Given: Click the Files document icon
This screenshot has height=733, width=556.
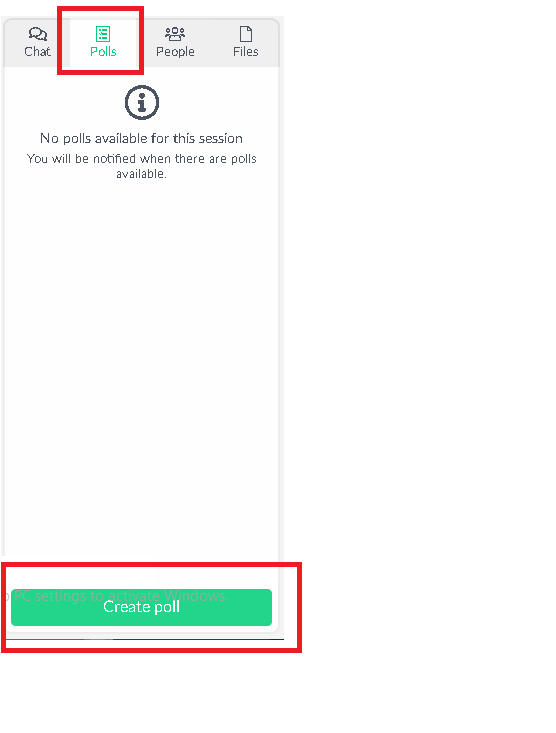Looking at the screenshot, I should (x=246, y=34).
